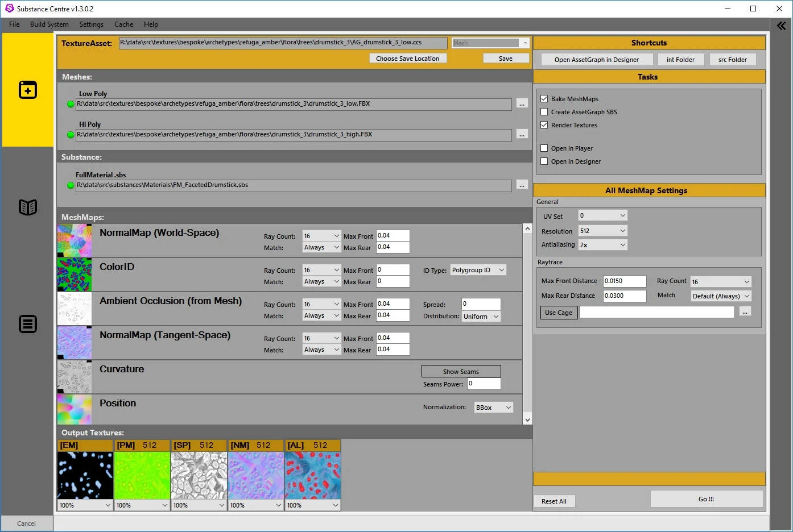The width and height of the screenshot is (793, 532).
Task: Open the File menu
Action: coord(14,24)
